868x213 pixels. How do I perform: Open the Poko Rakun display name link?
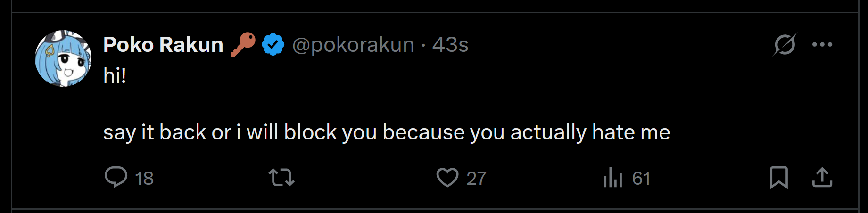(x=163, y=45)
